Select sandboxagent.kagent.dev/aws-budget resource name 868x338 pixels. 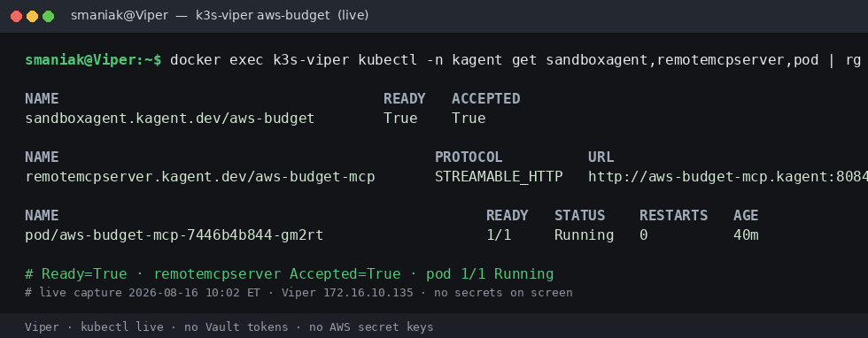pos(170,119)
